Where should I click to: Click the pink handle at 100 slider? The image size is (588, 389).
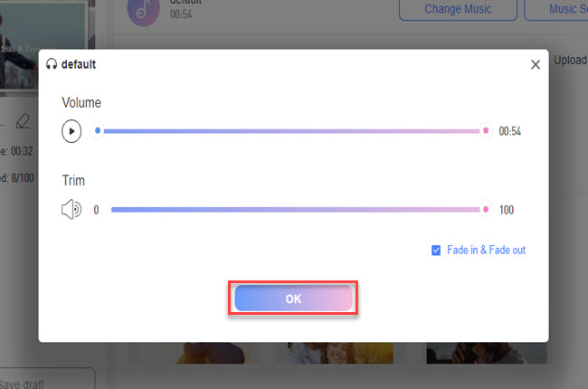pyautogui.click(x=486, y=210)
